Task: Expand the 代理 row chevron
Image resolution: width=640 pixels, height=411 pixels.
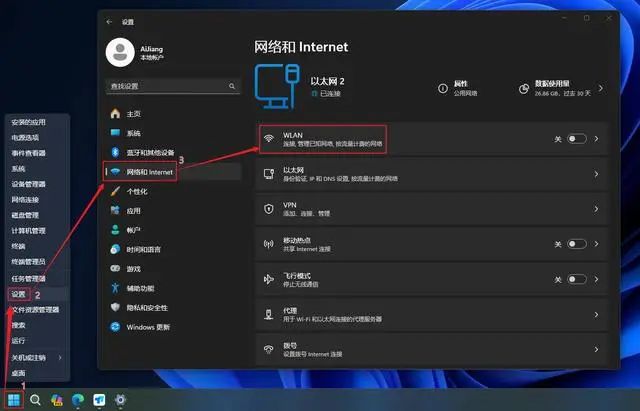Action: 596,314
